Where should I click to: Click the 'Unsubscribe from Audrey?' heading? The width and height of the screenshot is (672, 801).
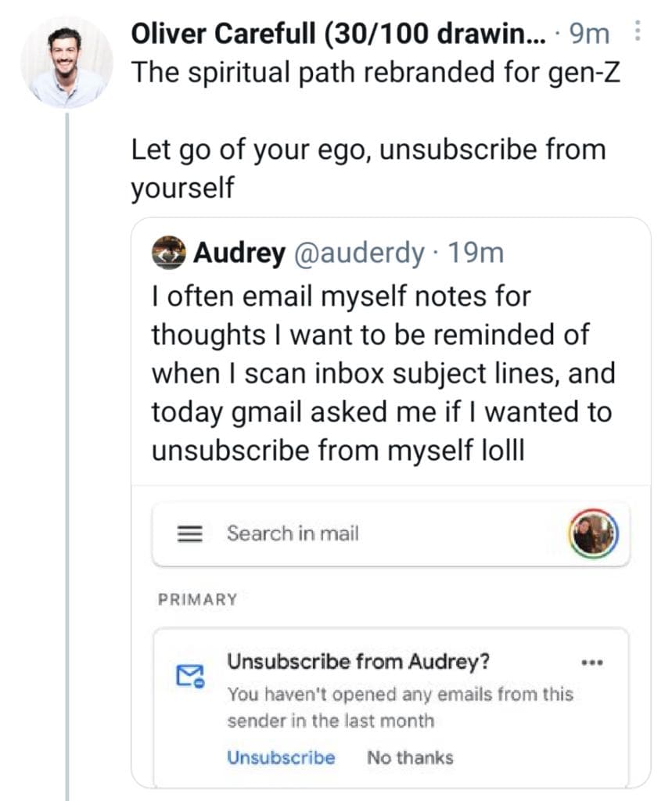[358, 662]
